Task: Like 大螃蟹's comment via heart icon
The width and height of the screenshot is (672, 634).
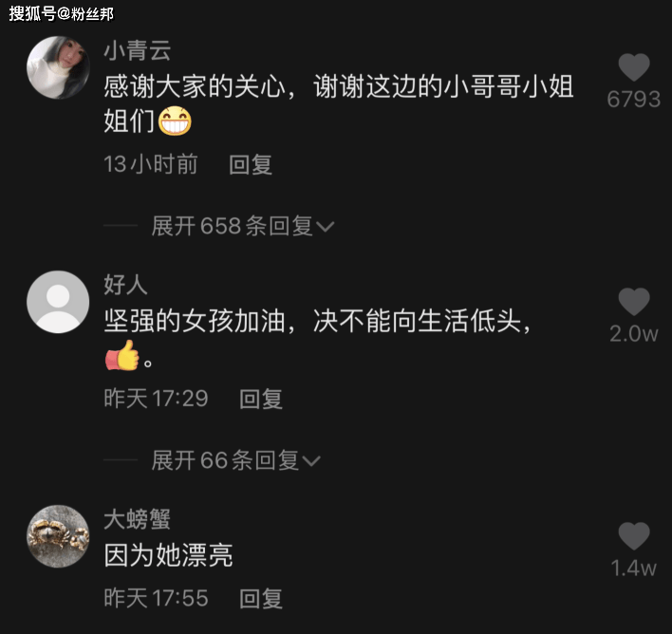Action: click(634, 536)
